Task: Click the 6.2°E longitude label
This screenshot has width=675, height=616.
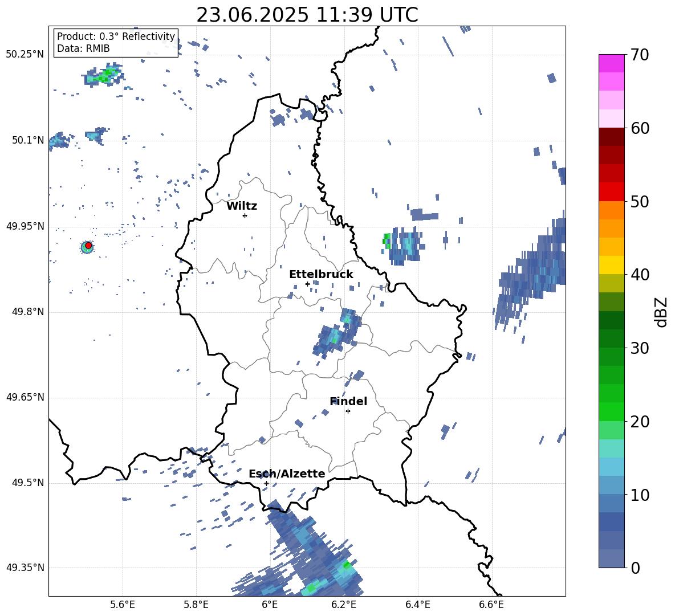Action: click(344, 605)
